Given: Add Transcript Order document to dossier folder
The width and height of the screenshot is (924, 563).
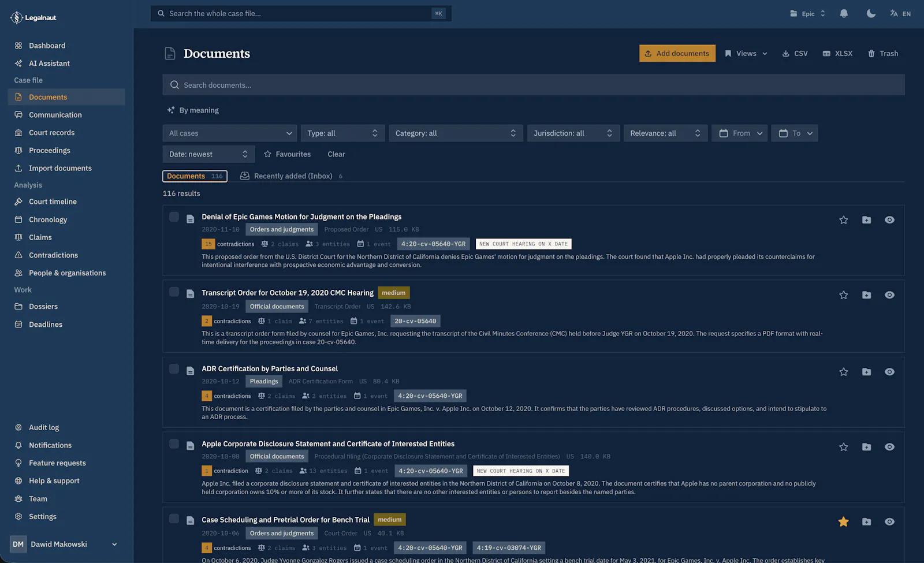Looking at the screenshot, I should (x=866, y=295).
